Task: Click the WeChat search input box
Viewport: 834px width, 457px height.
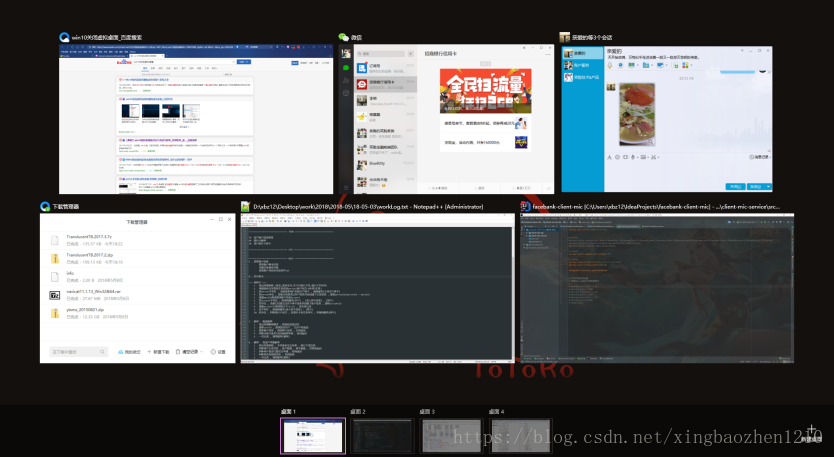Action: [x=381, y=54]
